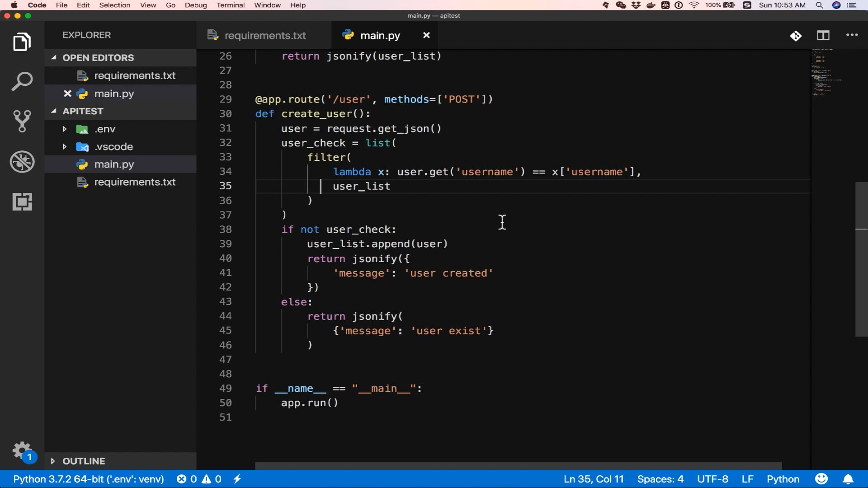Click the open changes git icon
This screenshot has width=868, height=488.
[796, 36]
